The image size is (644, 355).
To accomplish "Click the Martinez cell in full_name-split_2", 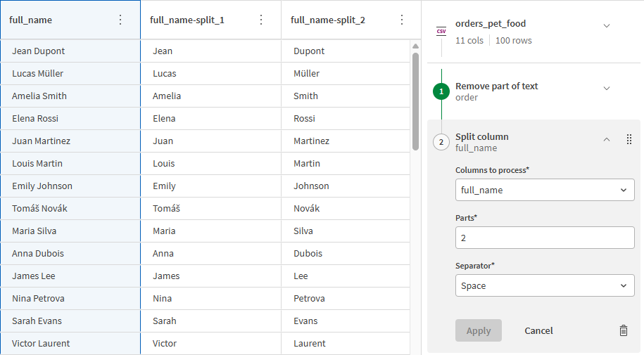I will click(345, 141).
